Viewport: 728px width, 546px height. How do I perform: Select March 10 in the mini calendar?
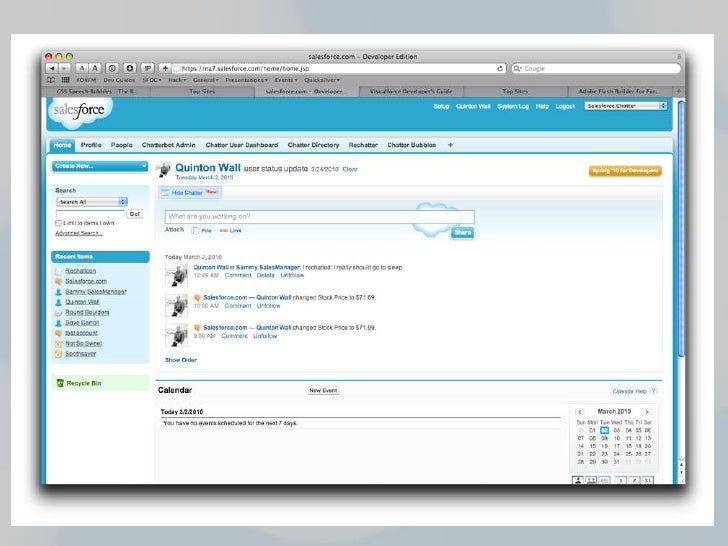(617, 438)
